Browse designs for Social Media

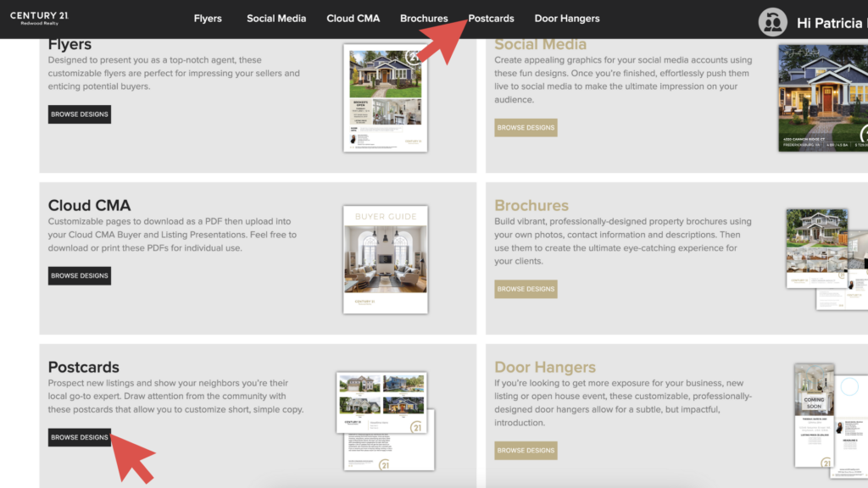[526, 127]
